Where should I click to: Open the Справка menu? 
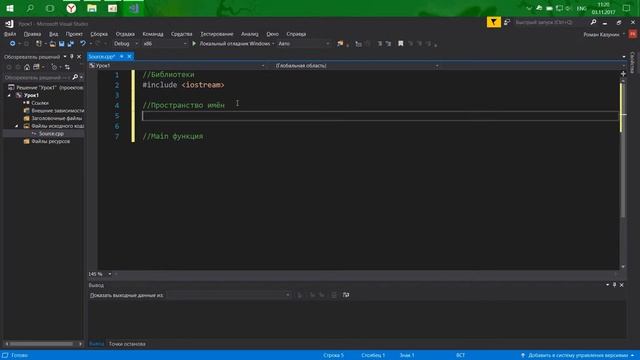tap(296, 34)
